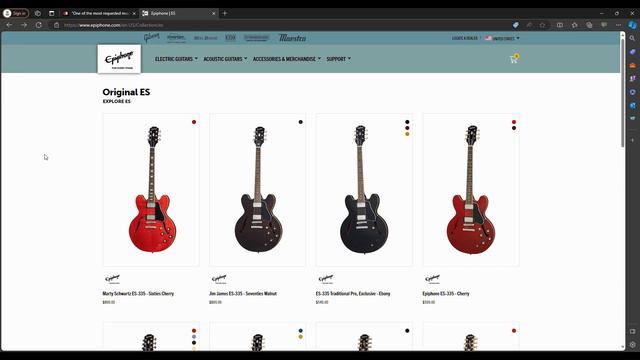Open sidebar tools briefcase icon

tap(633, 65)
